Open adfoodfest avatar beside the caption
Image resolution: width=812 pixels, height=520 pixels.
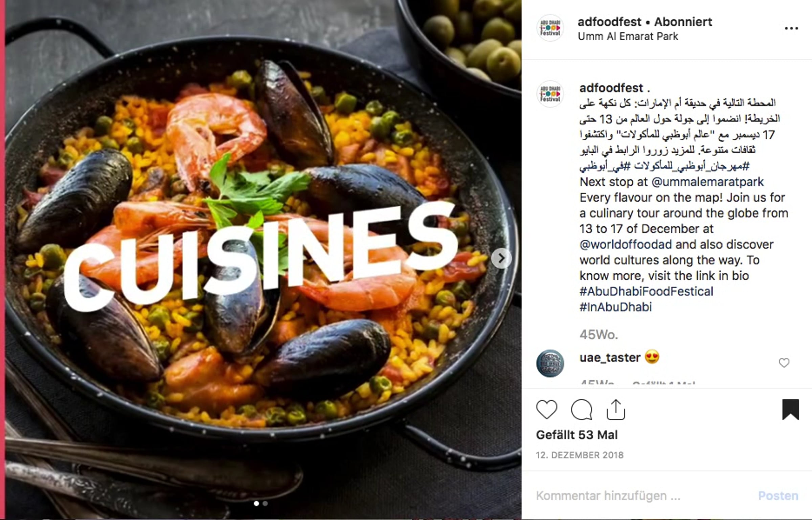550,94
